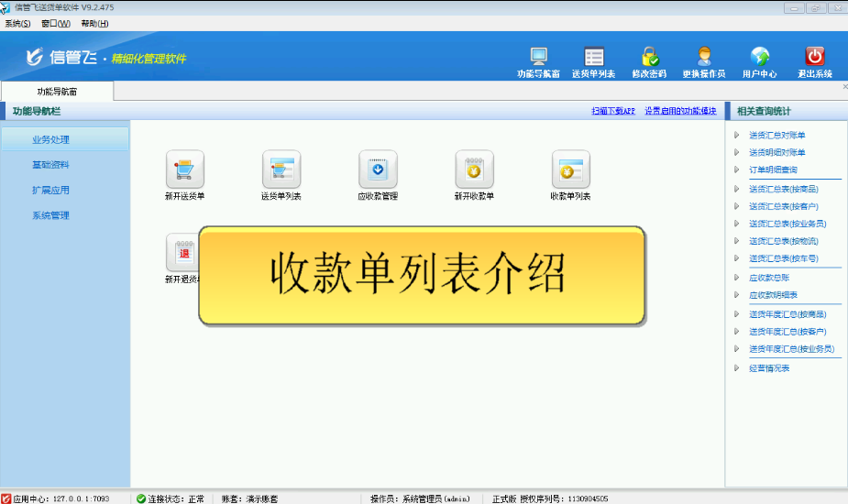Open the 系统(S) menu
Image resolution: width=848 pixels, height=504 pixels.
[17, 23]
